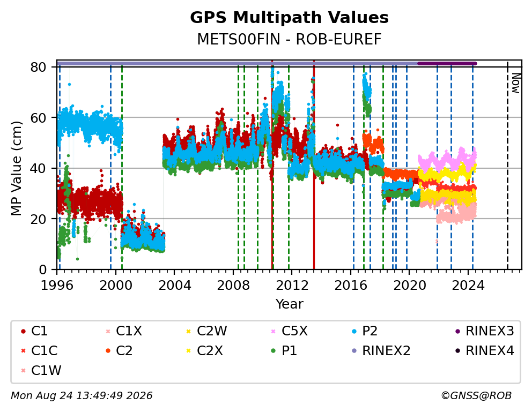Click the P2 blue legend entry
Viewport: 532px width, 412px height.
[x=365, y=331]
